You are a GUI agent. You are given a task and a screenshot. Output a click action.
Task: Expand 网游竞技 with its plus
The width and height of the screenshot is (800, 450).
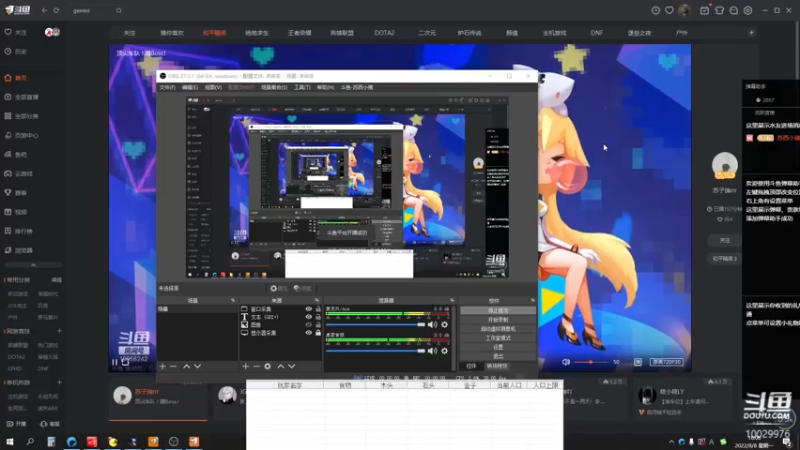(59, 331)
